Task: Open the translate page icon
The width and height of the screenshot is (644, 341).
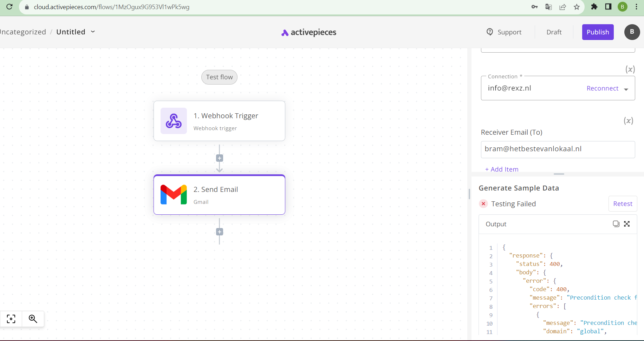Action: pos(548,7)
